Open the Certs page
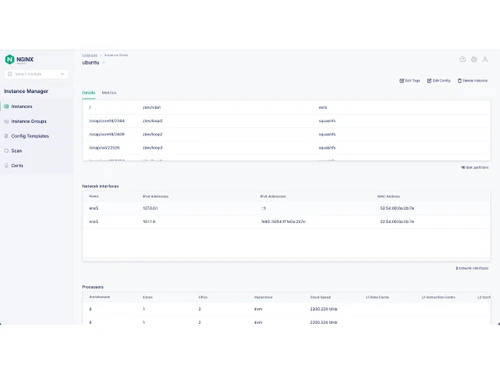 17,165
